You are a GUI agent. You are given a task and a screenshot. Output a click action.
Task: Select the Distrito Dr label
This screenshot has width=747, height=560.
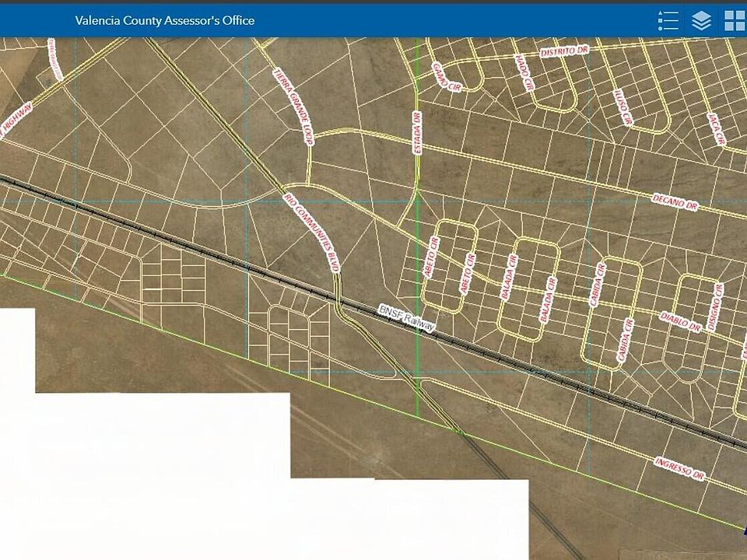(565, 51)
